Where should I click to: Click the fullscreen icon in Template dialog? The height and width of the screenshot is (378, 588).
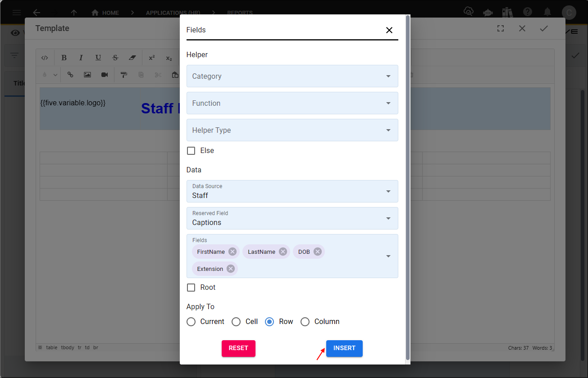(x=501, y=28)
